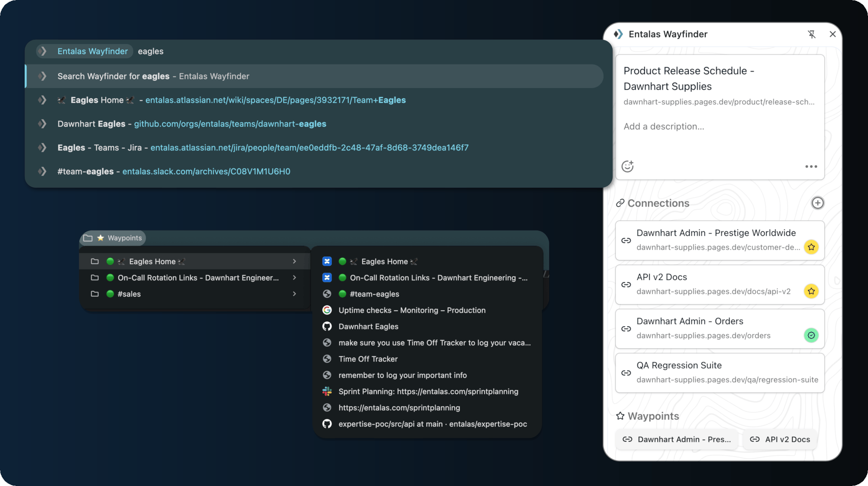This screenshot has width=868, height=486.
Task: Expand the Eagles Home submenu chevron
Action: 295,261
